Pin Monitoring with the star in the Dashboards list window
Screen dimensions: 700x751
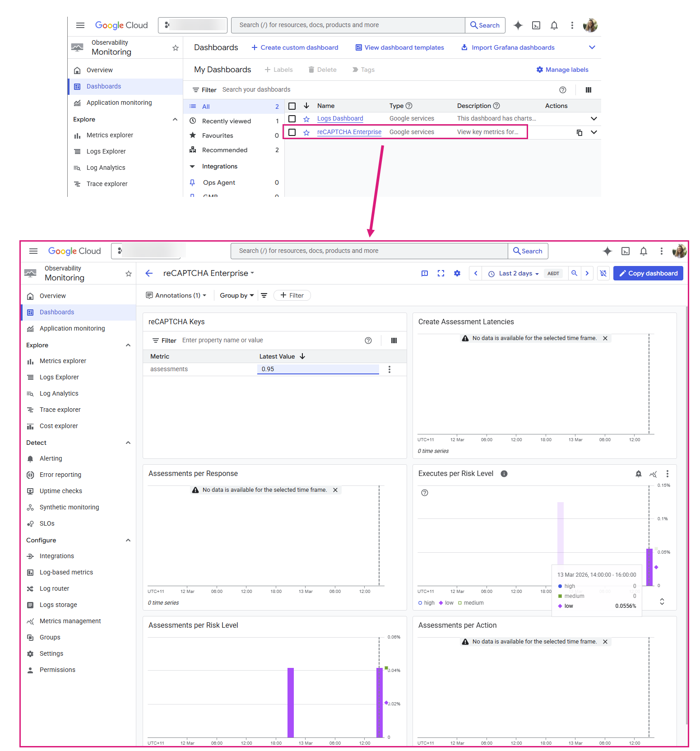[x=176, y=48]
